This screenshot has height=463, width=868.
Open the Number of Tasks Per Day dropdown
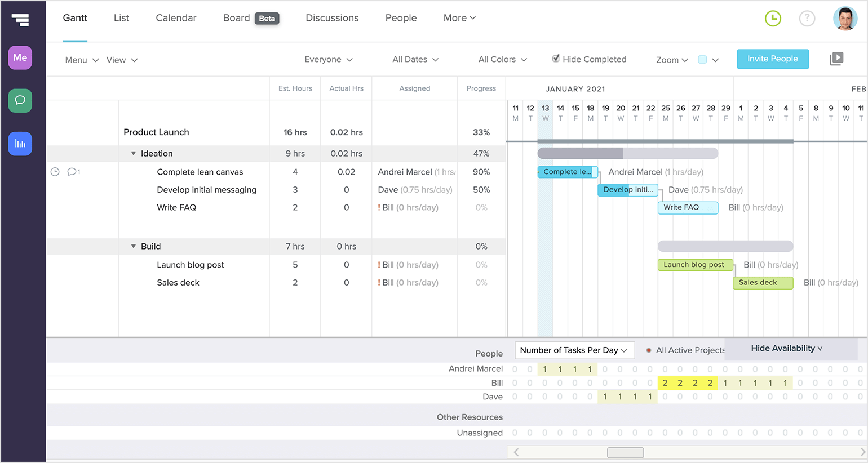574,350
